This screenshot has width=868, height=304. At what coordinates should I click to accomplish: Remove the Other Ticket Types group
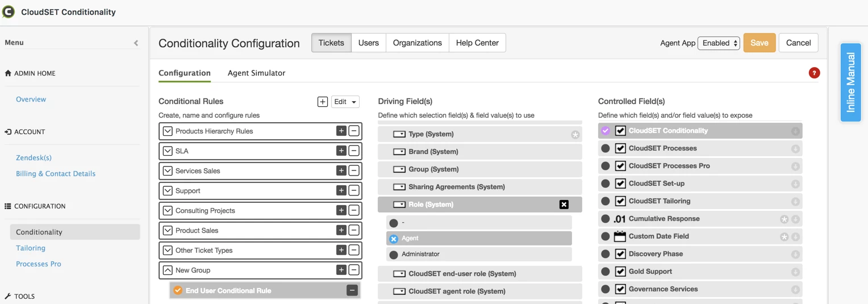(353, 251)
